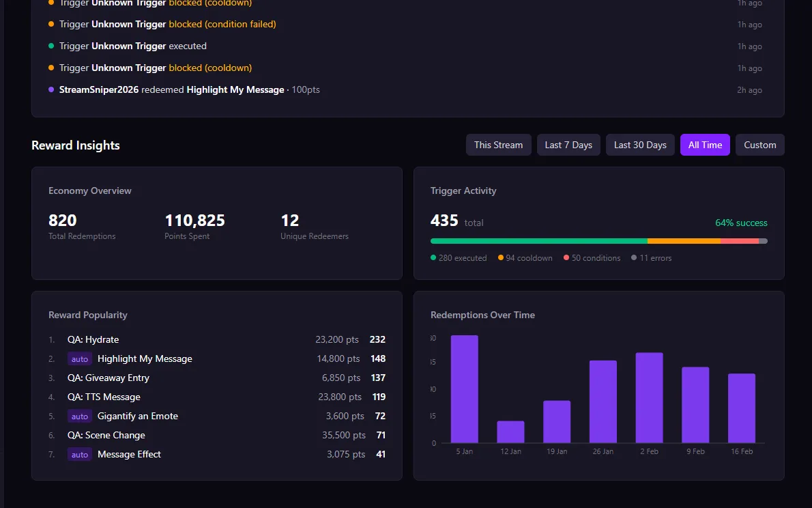812x508 pixels.
Task: Click the auto badge next to Highlight My Message
Action: 80,358
